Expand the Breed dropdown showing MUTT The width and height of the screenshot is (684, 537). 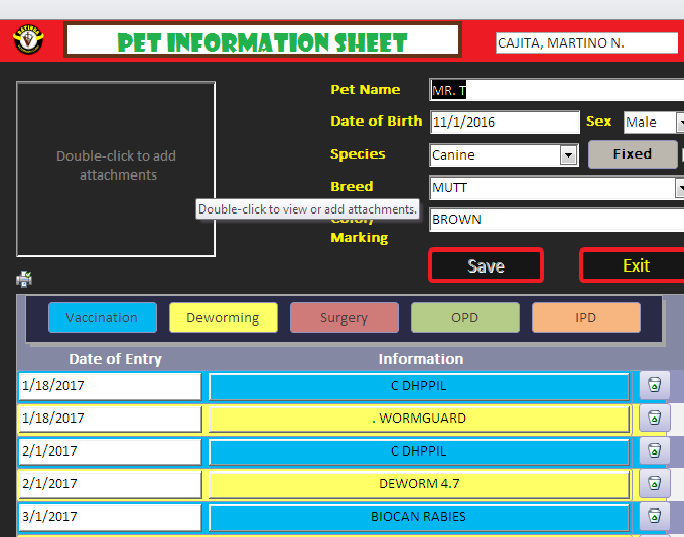click(680, 187)
